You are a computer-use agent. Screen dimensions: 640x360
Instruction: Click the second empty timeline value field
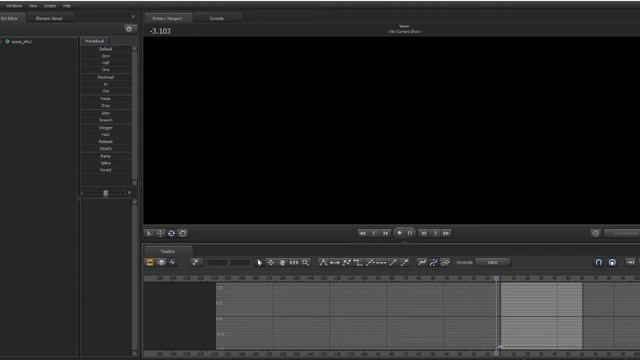pyautogui.click(x=240, y=263)
